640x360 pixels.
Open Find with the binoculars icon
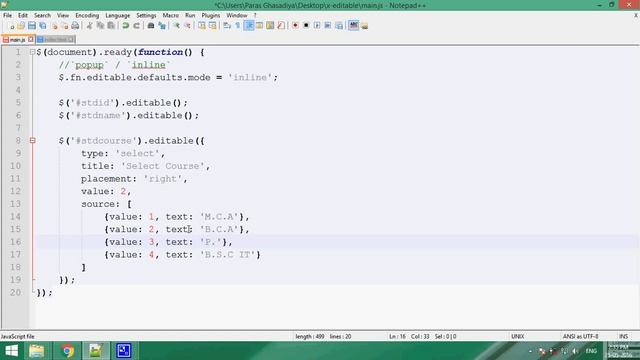click(x=151, y=26)
